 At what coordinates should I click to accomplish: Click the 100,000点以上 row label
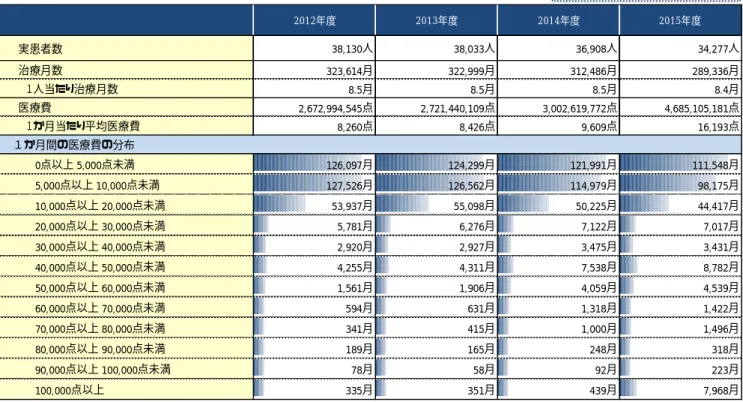pos(126,390)
